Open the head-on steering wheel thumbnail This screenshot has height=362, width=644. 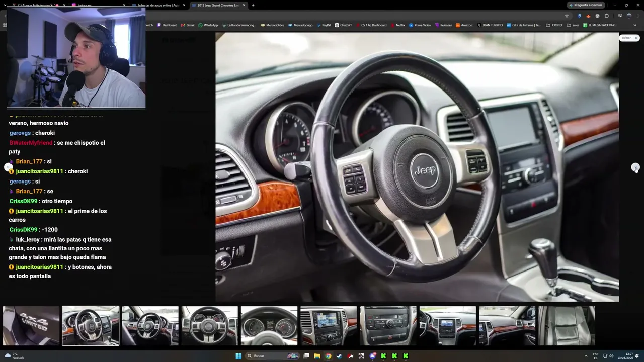(210, 326)
